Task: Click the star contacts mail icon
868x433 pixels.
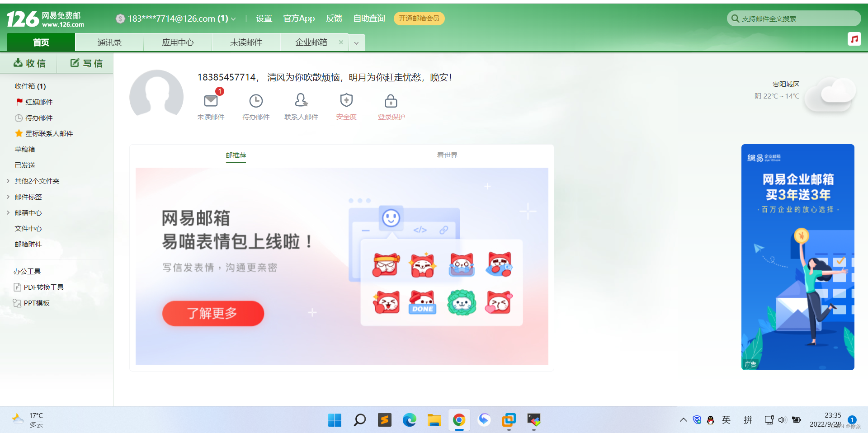Action: [x=19, y=133]
